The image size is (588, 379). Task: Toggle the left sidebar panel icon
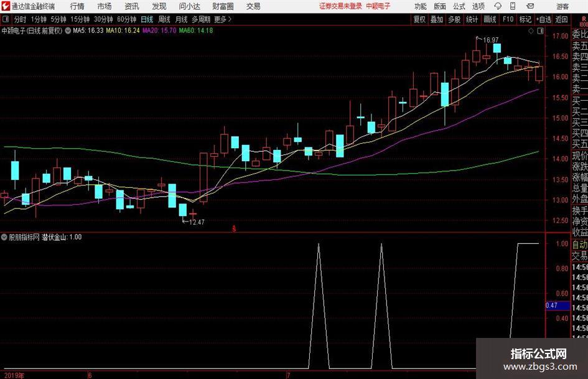coord(6,19)
